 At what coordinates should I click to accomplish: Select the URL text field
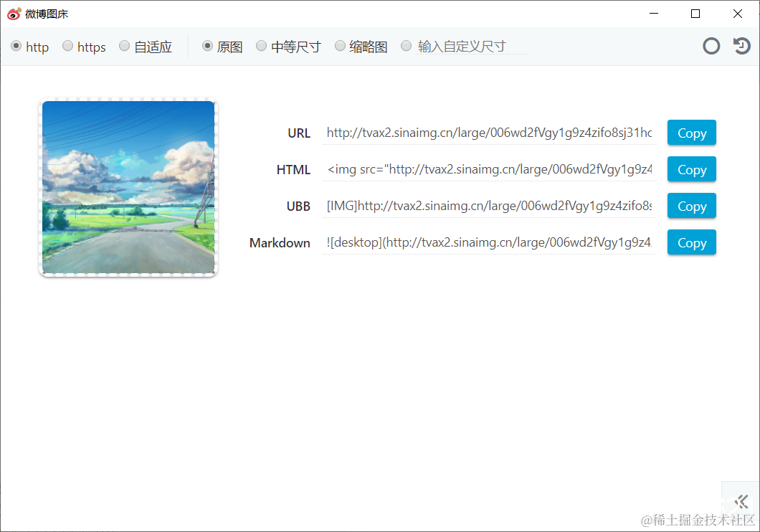[488, 133]
